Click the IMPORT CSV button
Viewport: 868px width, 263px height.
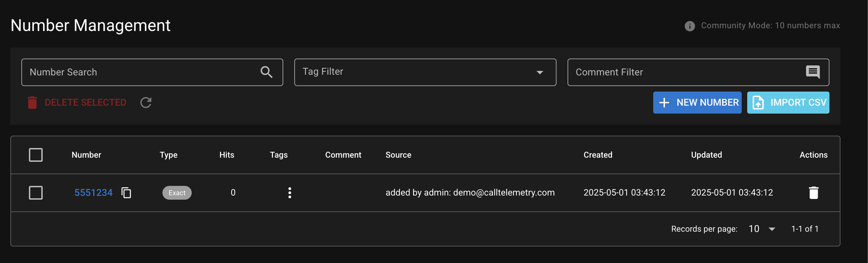click(788, 103)
